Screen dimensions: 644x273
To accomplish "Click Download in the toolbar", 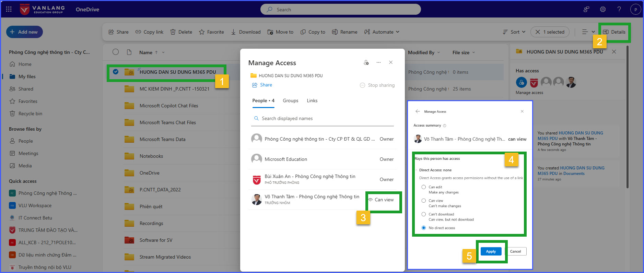I will (246, 32).
